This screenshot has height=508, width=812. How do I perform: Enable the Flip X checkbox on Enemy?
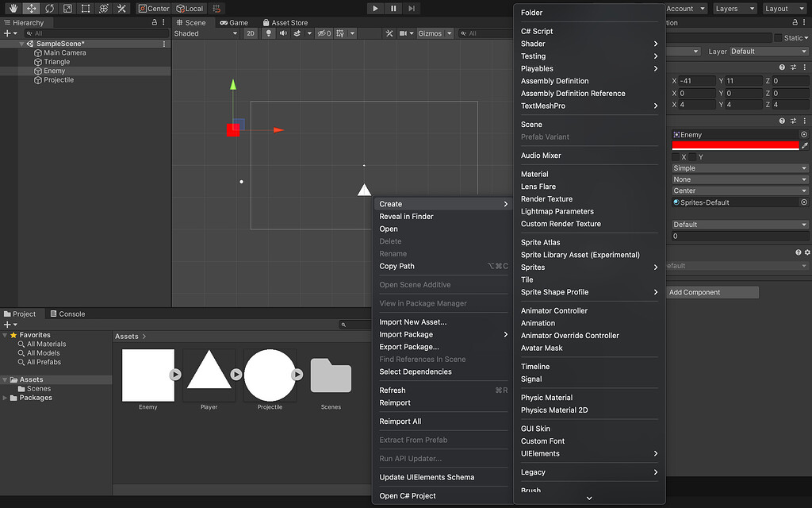(676, 156)
